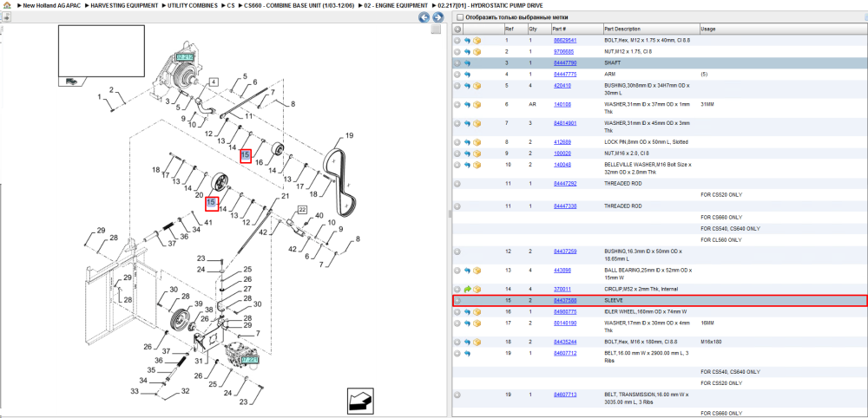Open part number link 420410
Image resolution: width=868 pixels, height=418 pixels.
[x=562, y=86]
